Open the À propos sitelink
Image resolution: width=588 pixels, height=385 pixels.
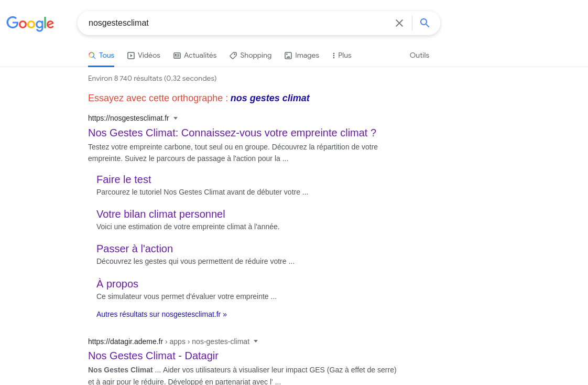(x=117, y=284)
